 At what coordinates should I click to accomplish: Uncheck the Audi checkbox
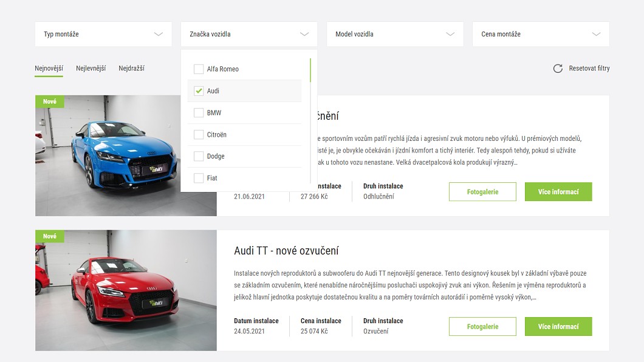coord(199,91)
